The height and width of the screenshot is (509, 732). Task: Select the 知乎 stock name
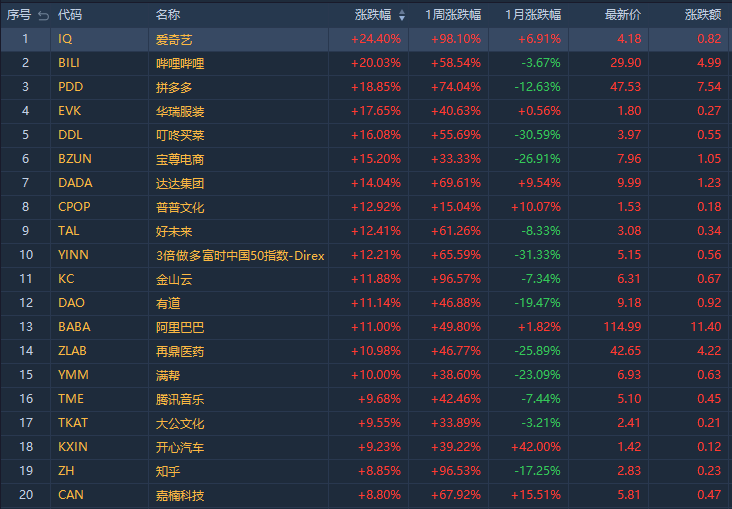click(168, 471)
